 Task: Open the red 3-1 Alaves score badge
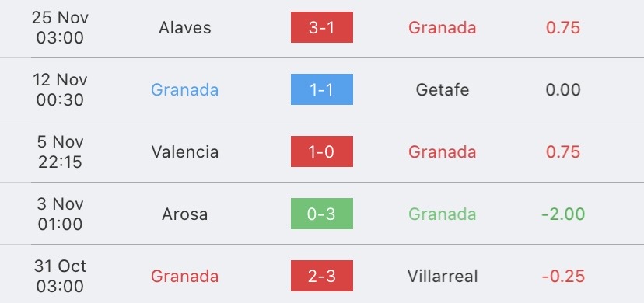pyautogui.click(x=321, y=27)
